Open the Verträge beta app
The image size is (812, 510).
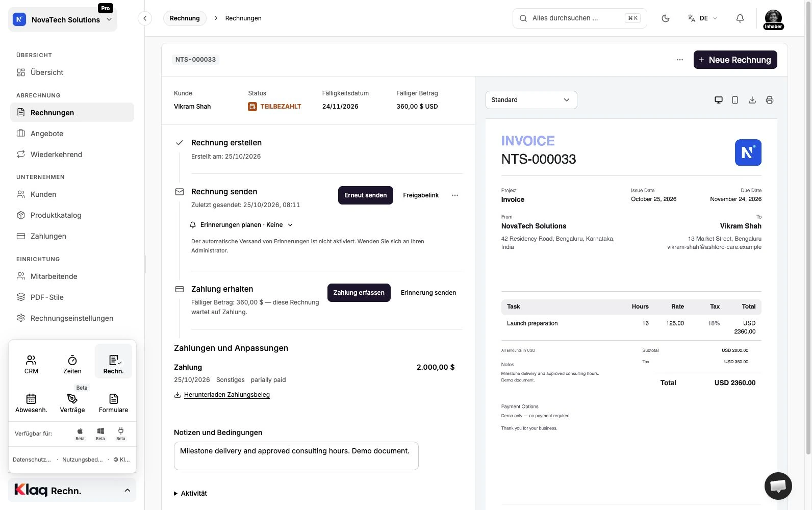[72, 403]
